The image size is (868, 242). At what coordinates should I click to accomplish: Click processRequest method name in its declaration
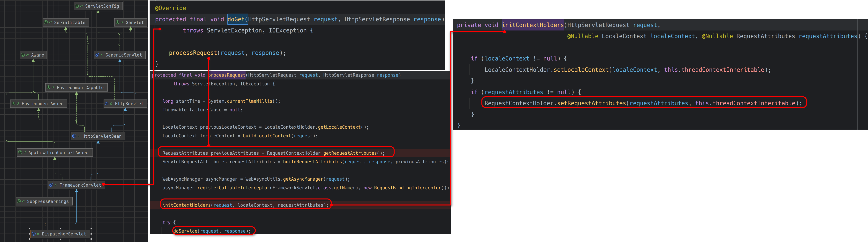(x=227, y=75)
